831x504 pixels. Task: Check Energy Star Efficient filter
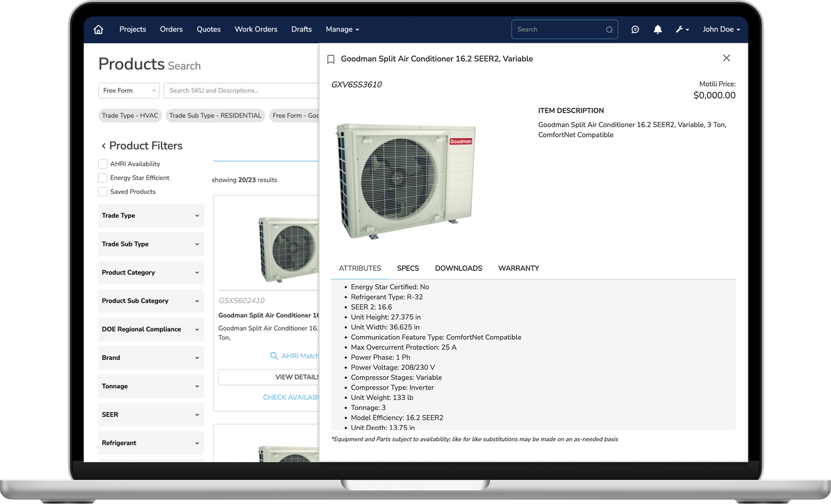tap(103, 178)
